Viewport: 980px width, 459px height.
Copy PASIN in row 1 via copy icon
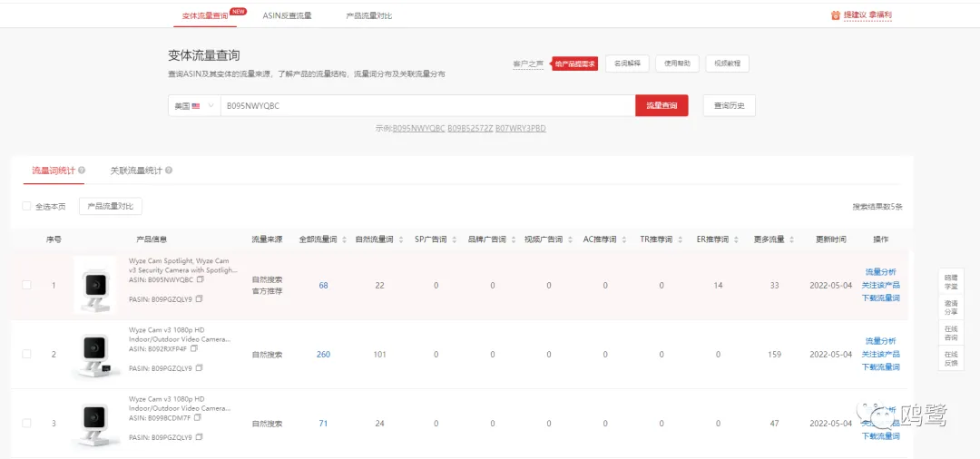click(x=199, y=299)
